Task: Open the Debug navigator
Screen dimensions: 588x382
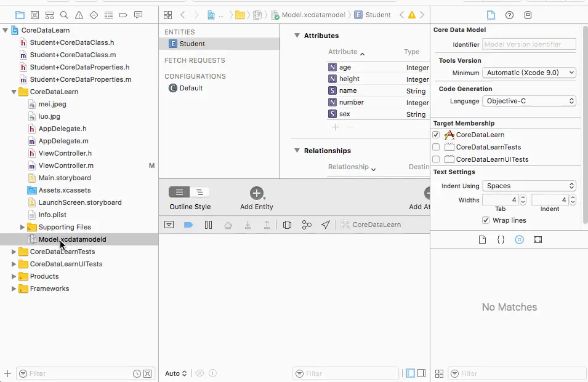Action: pyautogui.click(x=109, y=15)
